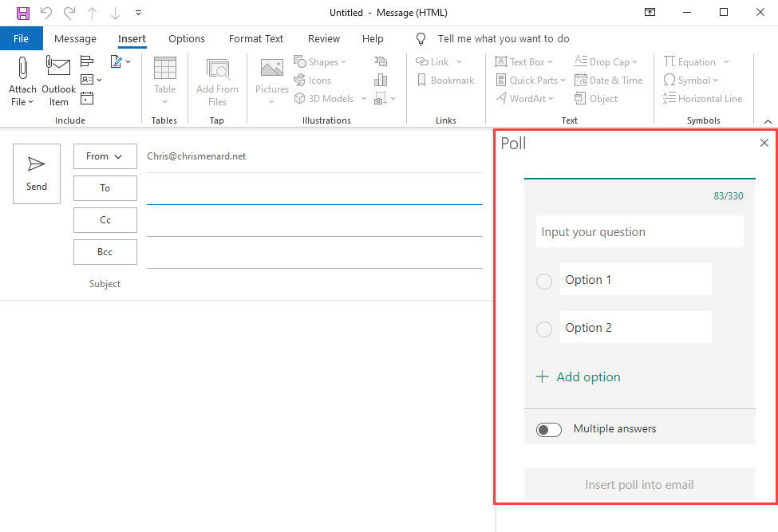This screenshot has height=532, width=778.
Task: Click the Pictures icon in Illustrations
Action: (271, 69)
